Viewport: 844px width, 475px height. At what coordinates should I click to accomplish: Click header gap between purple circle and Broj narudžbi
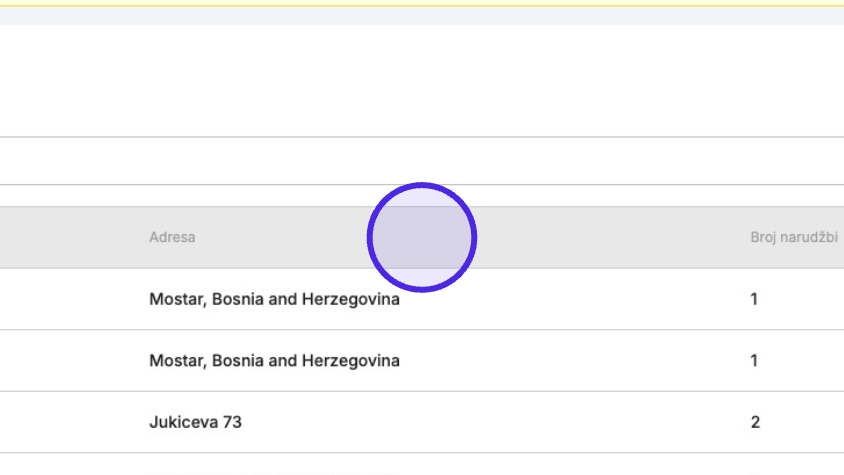(x=614, y=237)
